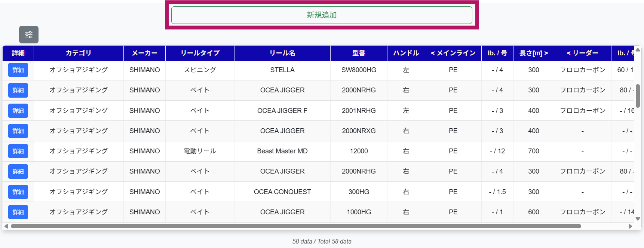Select the 1000HG model cell
This screenshot has width=644, height=248.
359,212
